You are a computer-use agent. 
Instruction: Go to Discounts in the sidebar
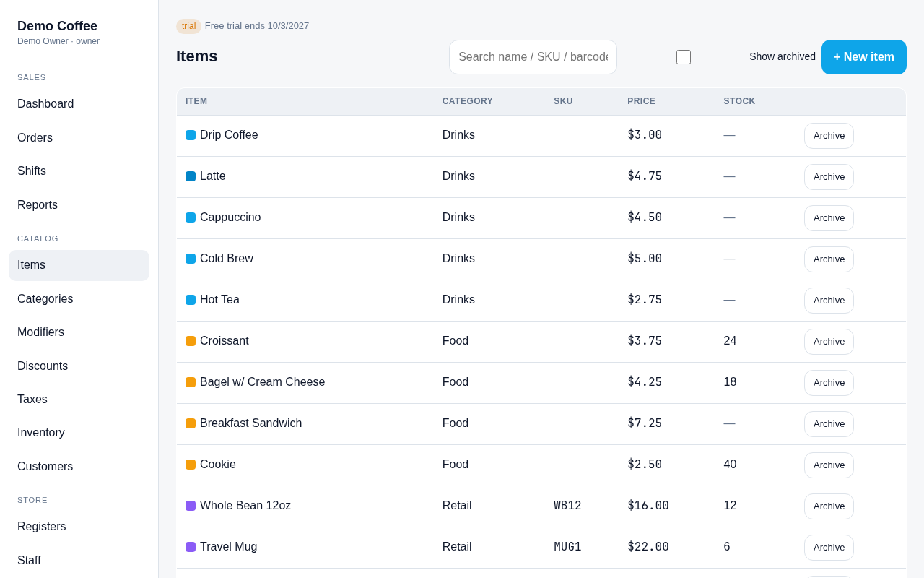coord(79,366)
